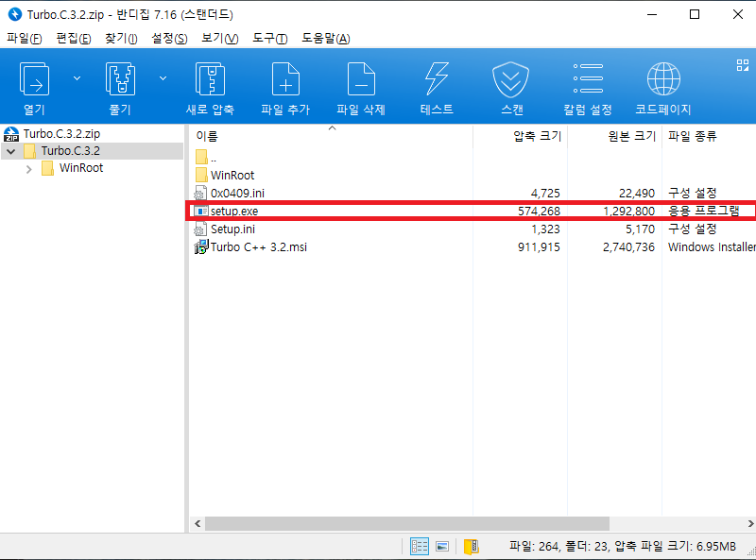The width and height of the screenshot is (756, 560).
Task: Run the 테스트 (Test) lightning icon
Action: click(x=437, y=79)
